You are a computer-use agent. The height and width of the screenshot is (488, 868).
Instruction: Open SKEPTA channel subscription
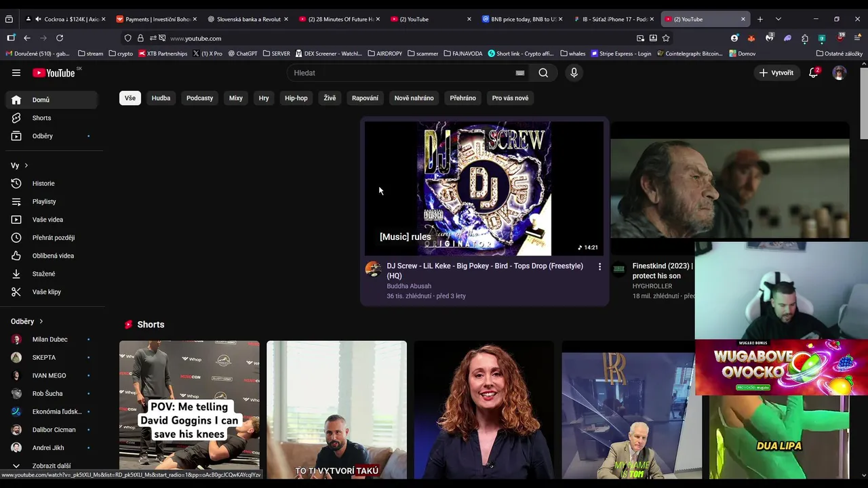(52, 357)
